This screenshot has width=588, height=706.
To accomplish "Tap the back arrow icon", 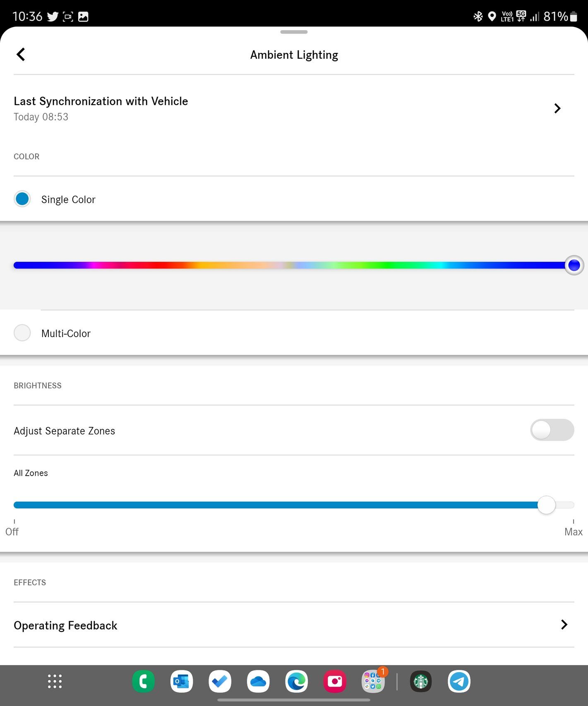I will click(21, 54).
